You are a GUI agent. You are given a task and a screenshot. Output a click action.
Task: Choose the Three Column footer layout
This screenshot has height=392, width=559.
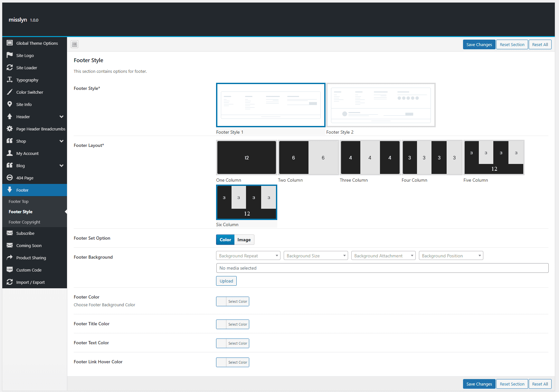[370, 158]
